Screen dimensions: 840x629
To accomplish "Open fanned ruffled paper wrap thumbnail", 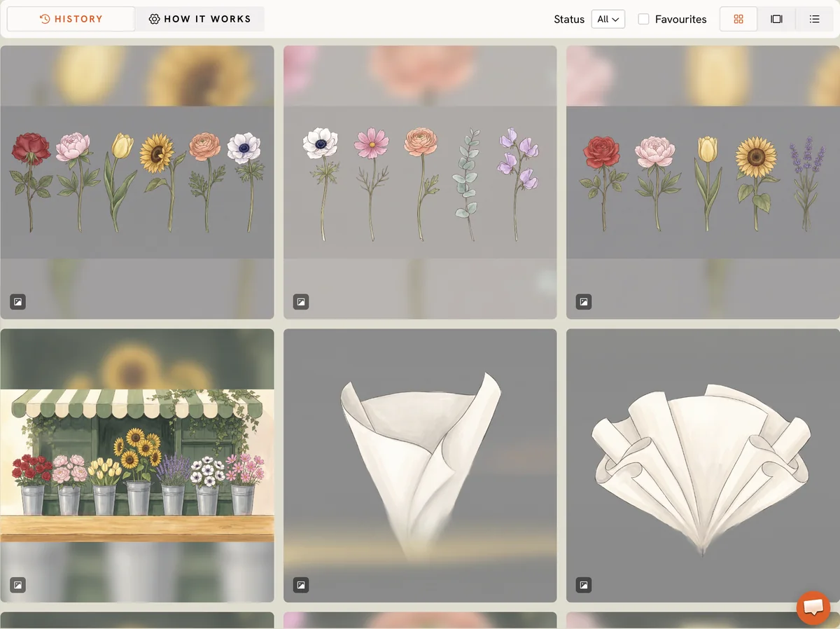I will [x=703, y=465].
